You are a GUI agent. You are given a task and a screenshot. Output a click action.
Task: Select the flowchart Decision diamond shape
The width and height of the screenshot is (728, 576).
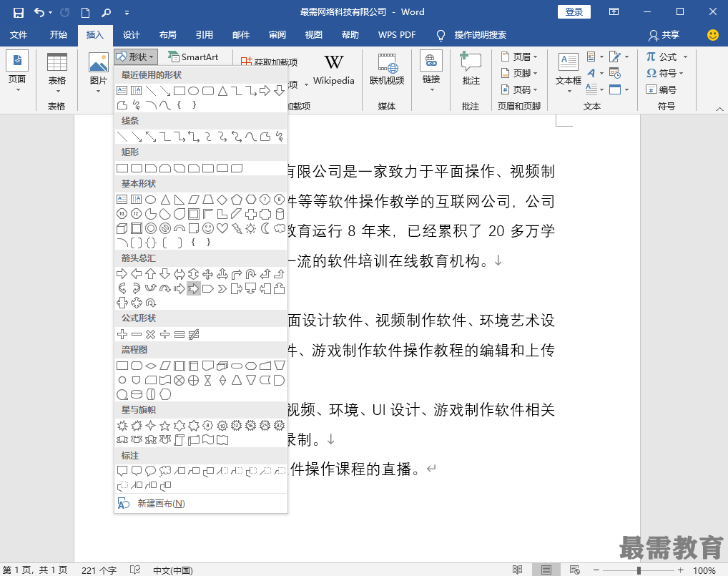point(150,366)
